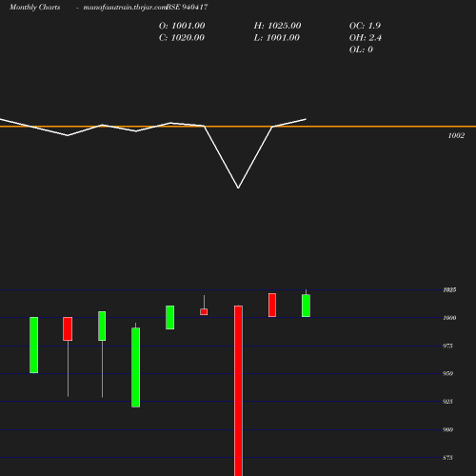The width and height of the screenshot is (476, 476).
Task: Click the right endpoint of the white line
Action: pos(306,119)
